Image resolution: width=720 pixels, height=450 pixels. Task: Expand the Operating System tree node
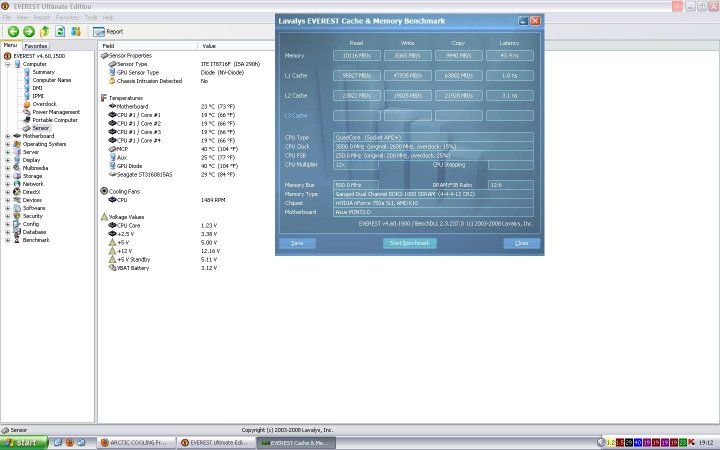pyautogui.click(x=8, y=144)
